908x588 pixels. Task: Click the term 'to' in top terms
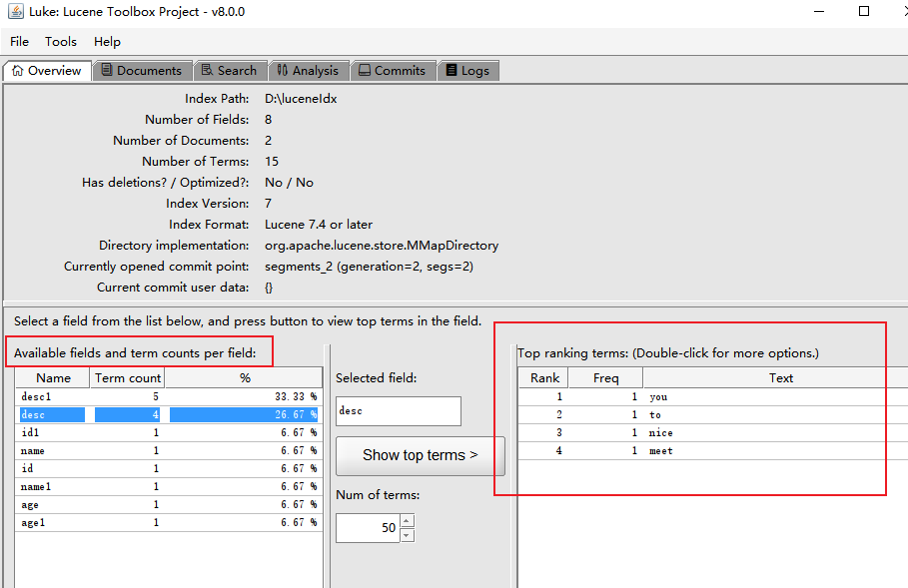pyautogui.click(x=655, y=415)
